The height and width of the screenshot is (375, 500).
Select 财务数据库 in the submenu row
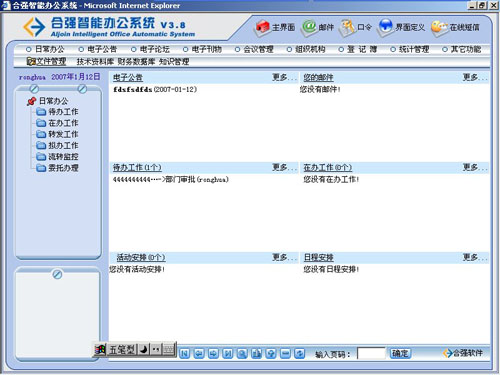point(137,62)
